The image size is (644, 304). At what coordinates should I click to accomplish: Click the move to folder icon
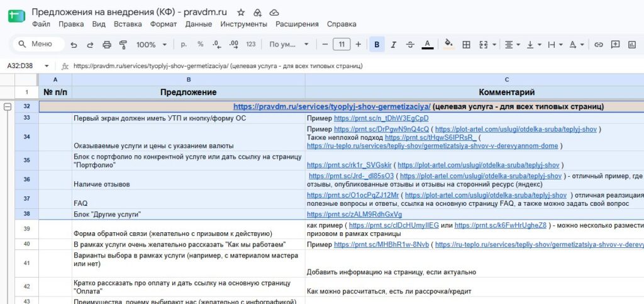click(258, 13)
